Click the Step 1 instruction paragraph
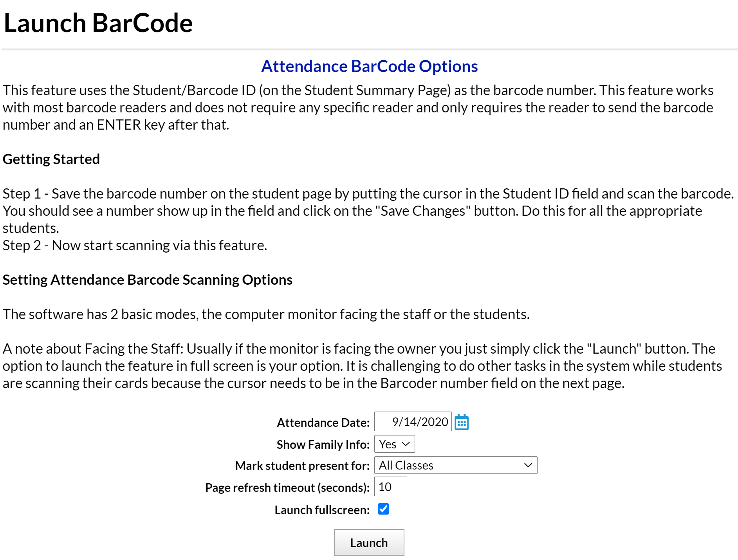 [368, 211]
